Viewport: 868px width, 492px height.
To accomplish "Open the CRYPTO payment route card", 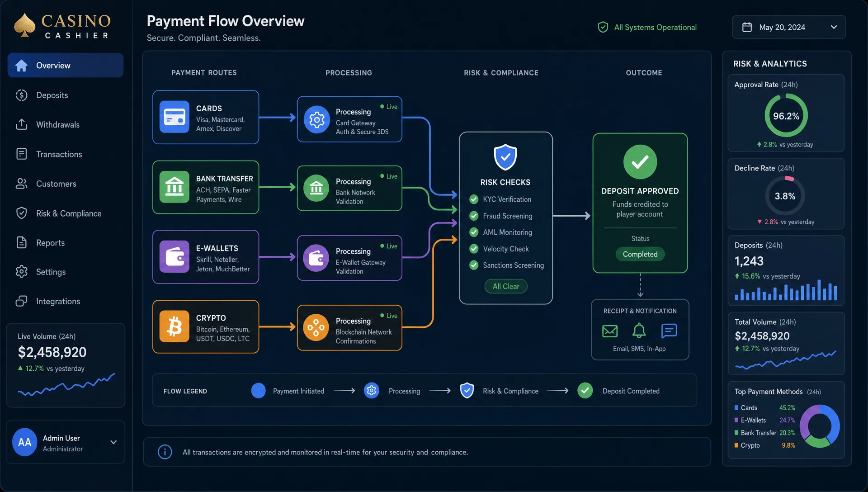I will (x=206, y=326).
